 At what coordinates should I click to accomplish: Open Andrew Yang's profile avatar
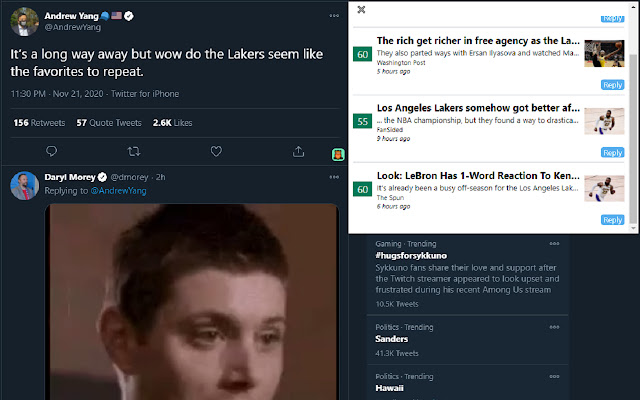[x=24, y=22]
